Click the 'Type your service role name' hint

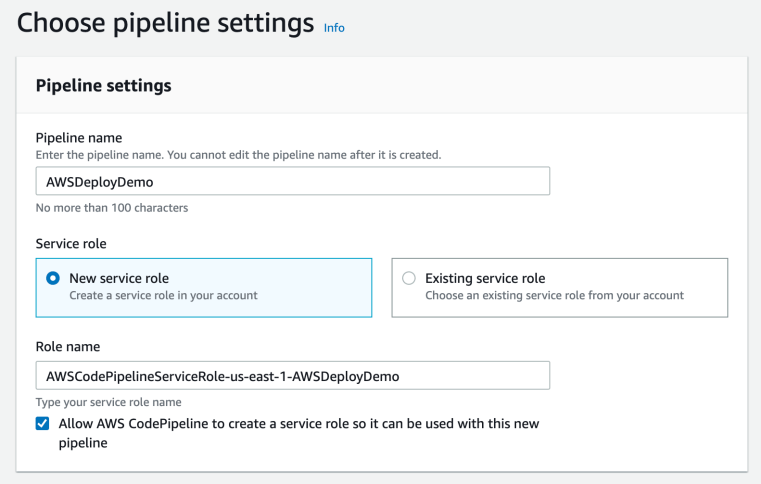click(108, 402)
